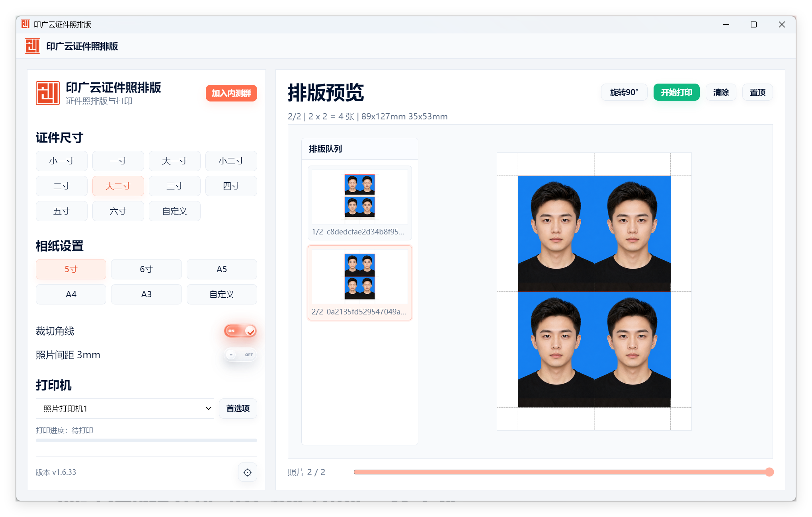Image resolution: width=812 pixels, height=517 pixels.
Task: Enable the 照片间距 3mm toggle
Action: [x=240, y=355]
